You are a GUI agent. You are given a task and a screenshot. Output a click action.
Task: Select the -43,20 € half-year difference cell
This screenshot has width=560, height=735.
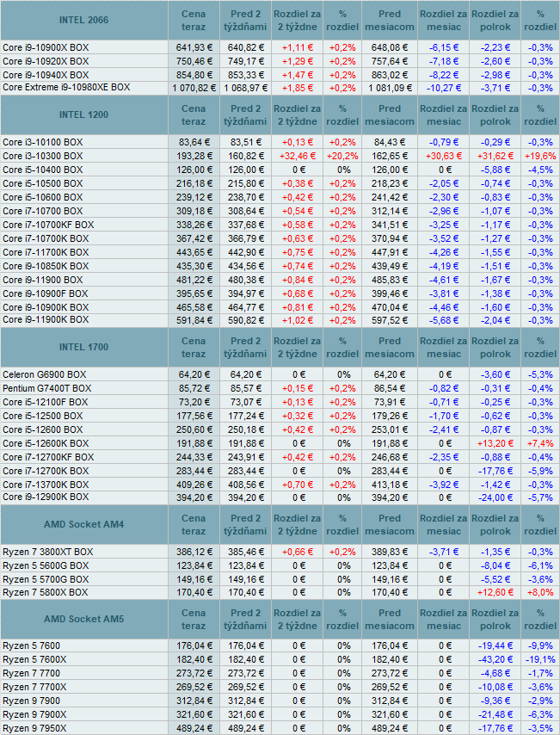point(495,659)
